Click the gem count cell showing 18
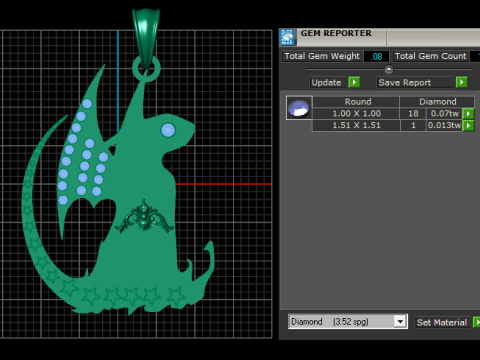Viewport: 480px width, 360px height. click(413, 114)
